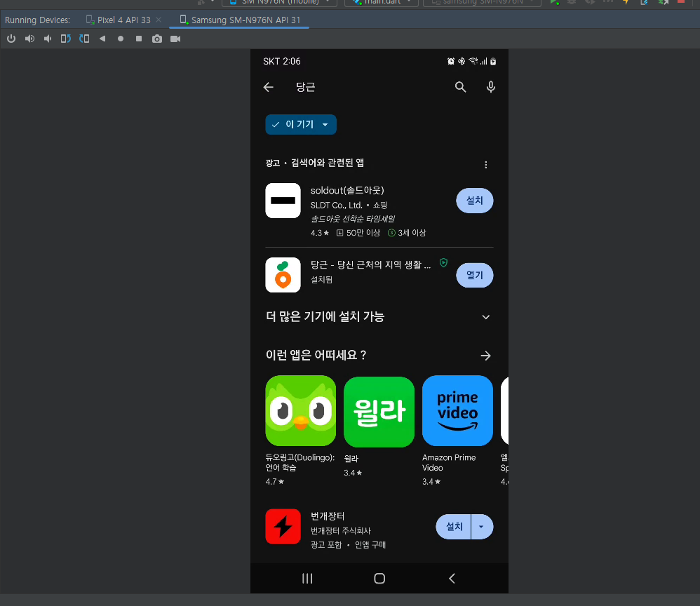Tap the 윌라 green app tile
This screenshot has height=606, width=700.
coord(379,412)
